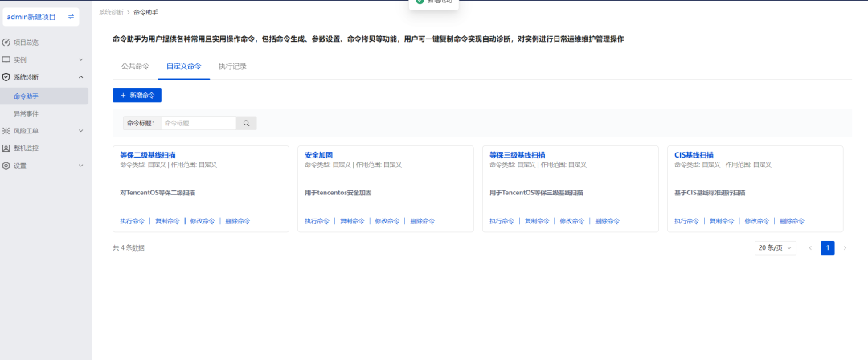Viewport: 868px width, 360px height.
Task: Click the 实例 monitor icon in sidebar
Action: [x=6, y=59]
